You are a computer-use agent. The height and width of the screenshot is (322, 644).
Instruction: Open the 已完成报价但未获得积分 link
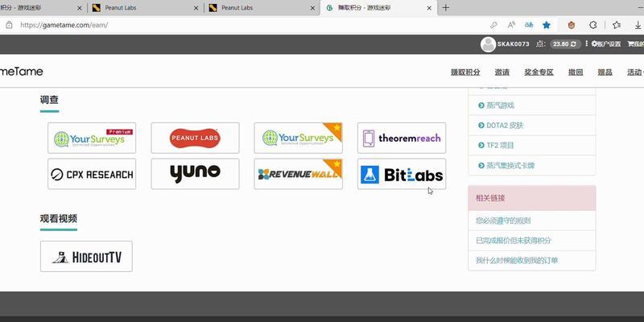pyautogui.click(x=514, y=241)
